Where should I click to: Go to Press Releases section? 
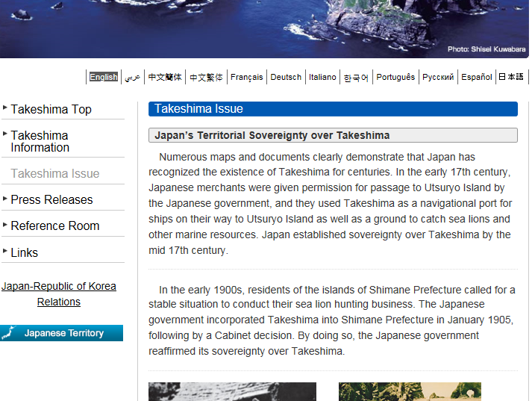(51, 199)
